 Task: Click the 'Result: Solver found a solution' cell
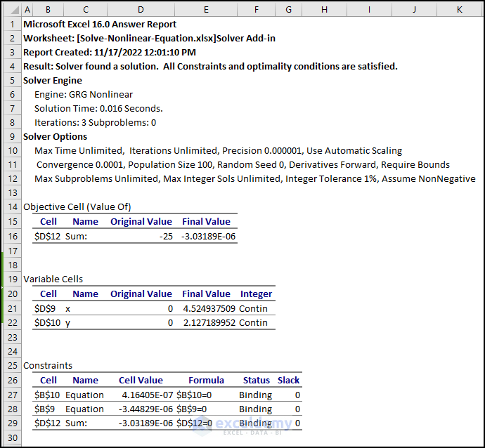tap(210, 67)
